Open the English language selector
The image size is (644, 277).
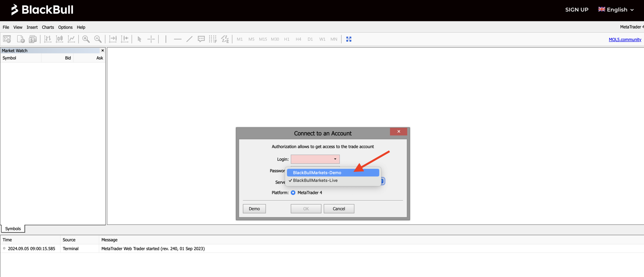(x=616, y=10)
